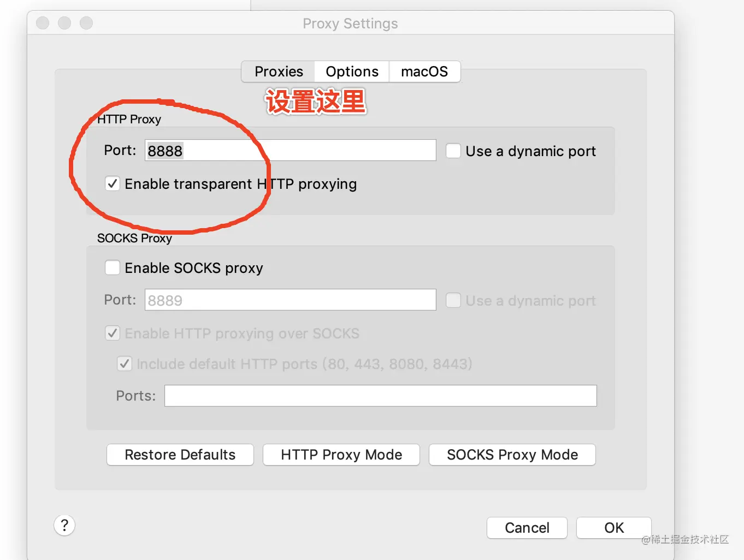744x560 pixels.
Task: Minimize the Proxy Settings window
Action: 64,23
